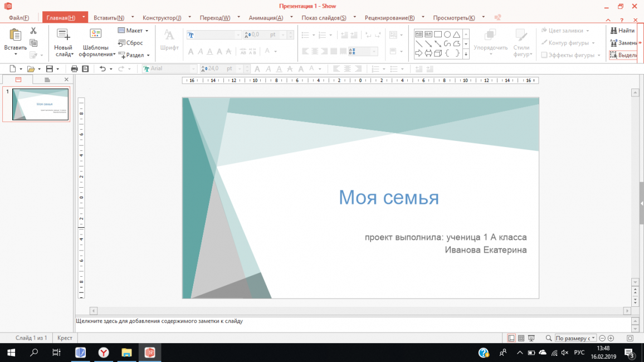Click the Copy icon below the scissors
This screenshot has width=644, height=362.
[x=33, y=43]
